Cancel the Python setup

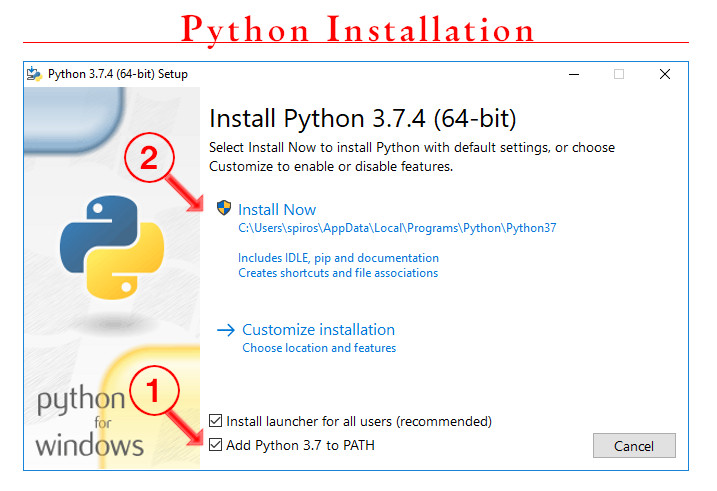tap(634, 446)
